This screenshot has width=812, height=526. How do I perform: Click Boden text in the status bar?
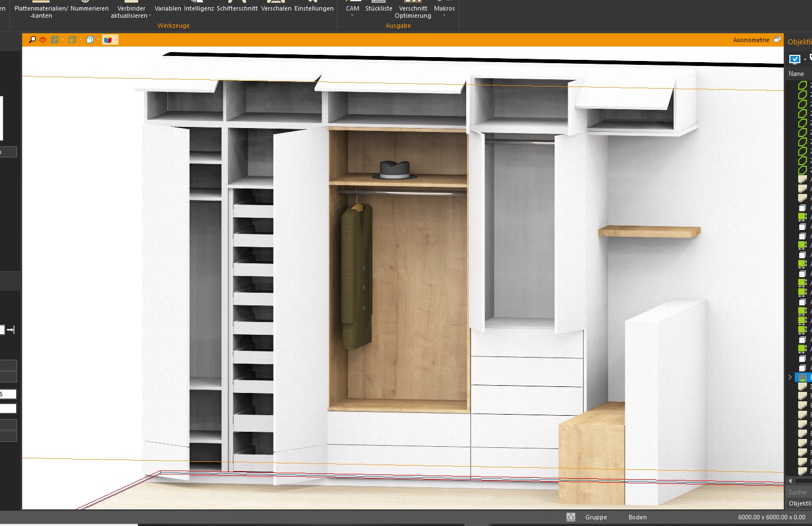[x=637, y=517]
